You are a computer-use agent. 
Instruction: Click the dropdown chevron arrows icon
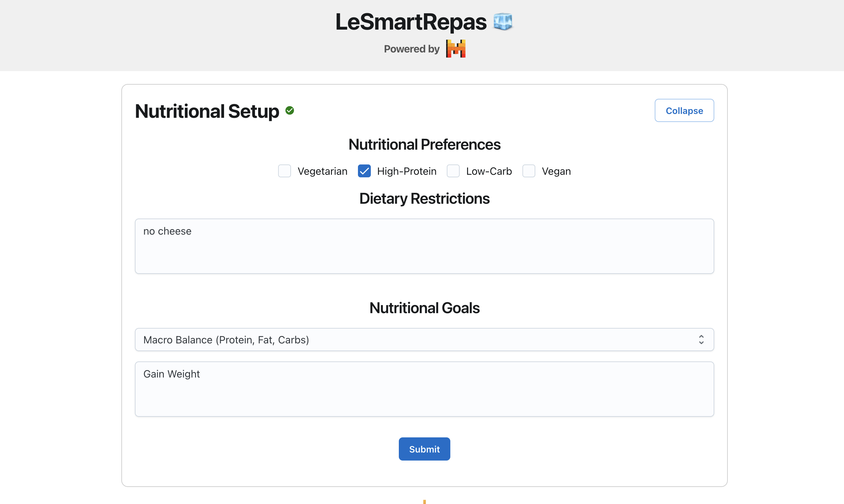click(x=701, y=340)
